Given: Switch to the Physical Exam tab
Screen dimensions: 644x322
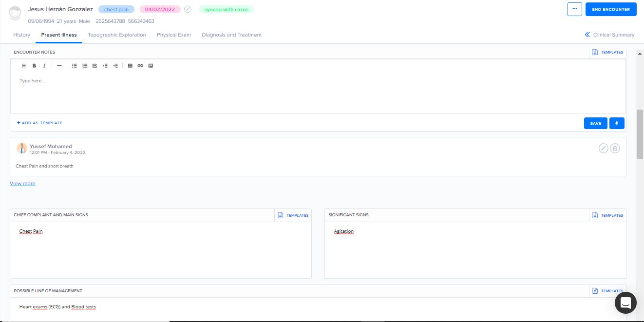Looking at the screenshot, I should [174, 35].
